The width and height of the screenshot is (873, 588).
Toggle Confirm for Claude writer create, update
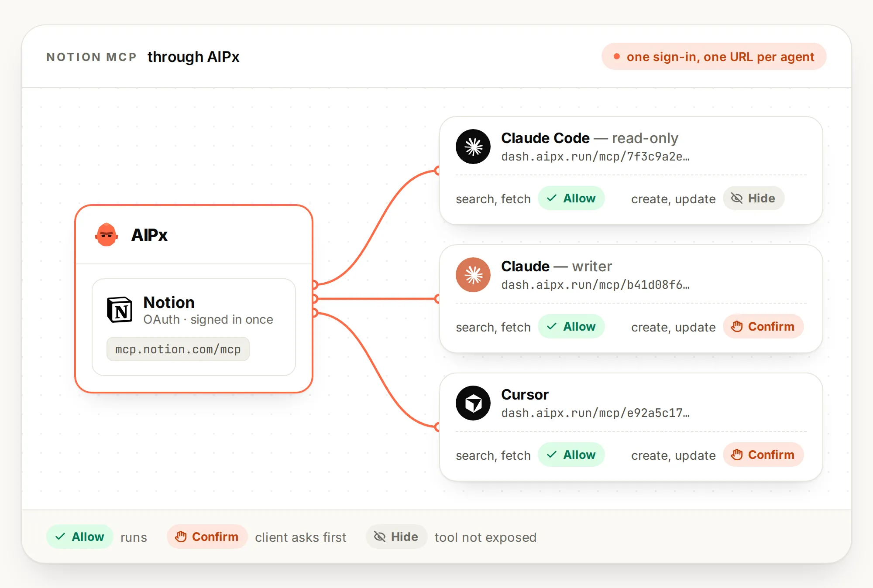763,327
